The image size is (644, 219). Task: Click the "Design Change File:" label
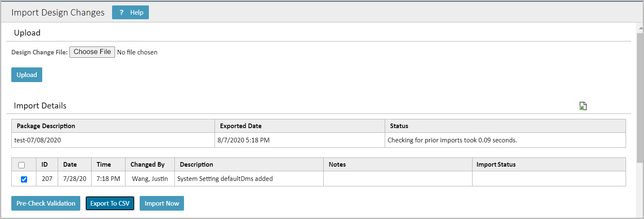[x=39, y=52]
